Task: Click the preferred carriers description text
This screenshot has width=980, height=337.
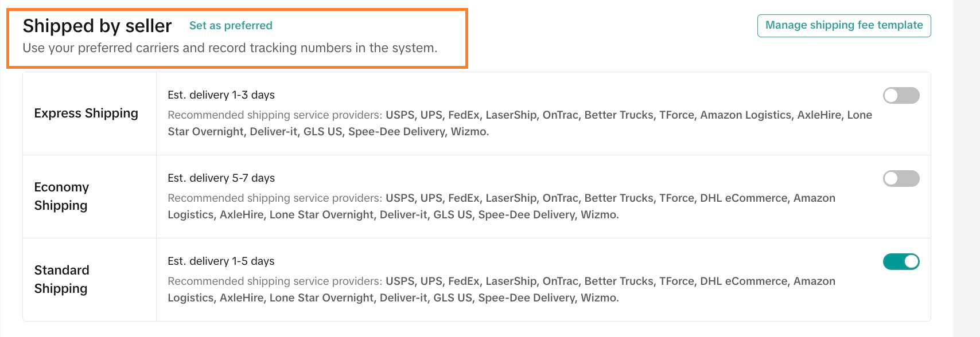Action: (x=230, y=48)
